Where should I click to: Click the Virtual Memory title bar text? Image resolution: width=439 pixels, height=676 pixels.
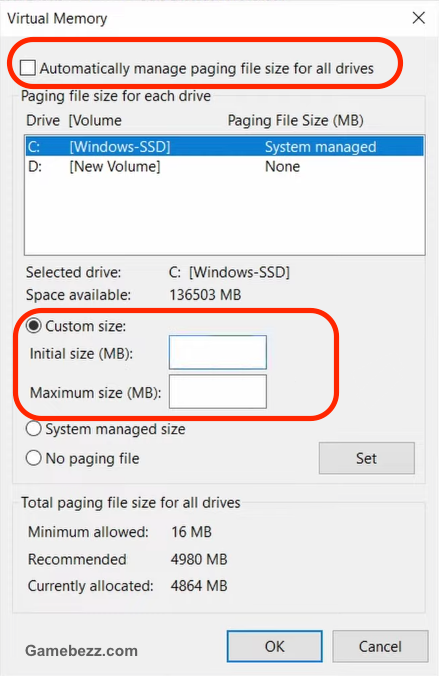(x=57, y=19)
